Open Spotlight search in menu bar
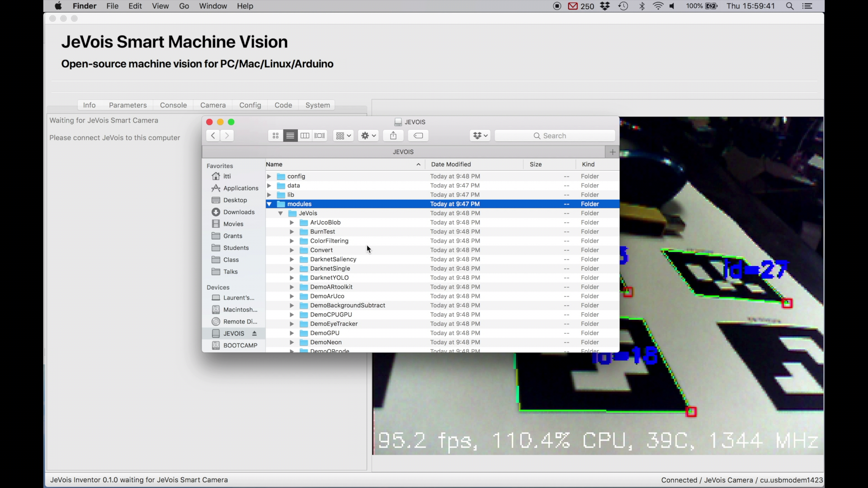 click(x=790, y=6)
